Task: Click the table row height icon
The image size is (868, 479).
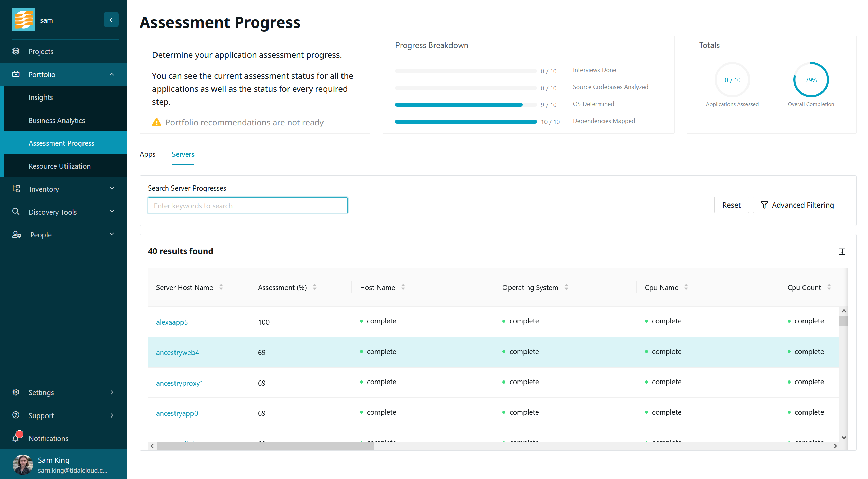Action: click(x=842, y=251)
